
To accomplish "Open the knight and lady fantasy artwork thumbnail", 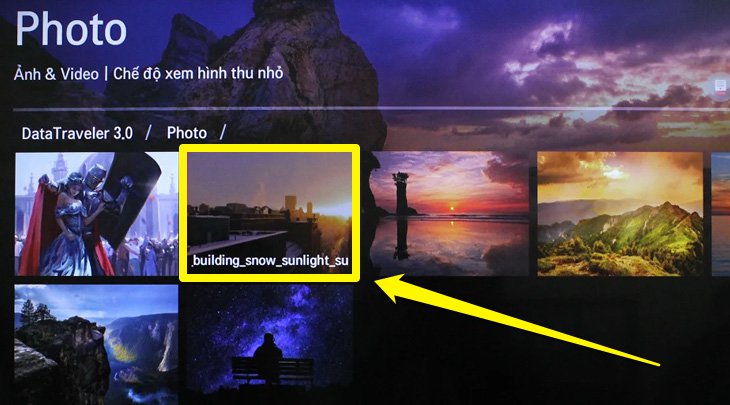I will pyautogui.click(x=96, y=214).
